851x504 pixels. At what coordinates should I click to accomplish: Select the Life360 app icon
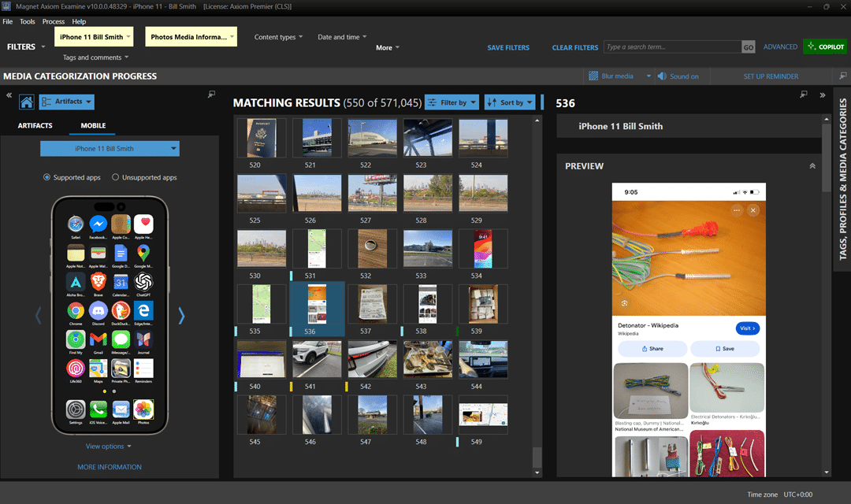[x=76, y=368]
